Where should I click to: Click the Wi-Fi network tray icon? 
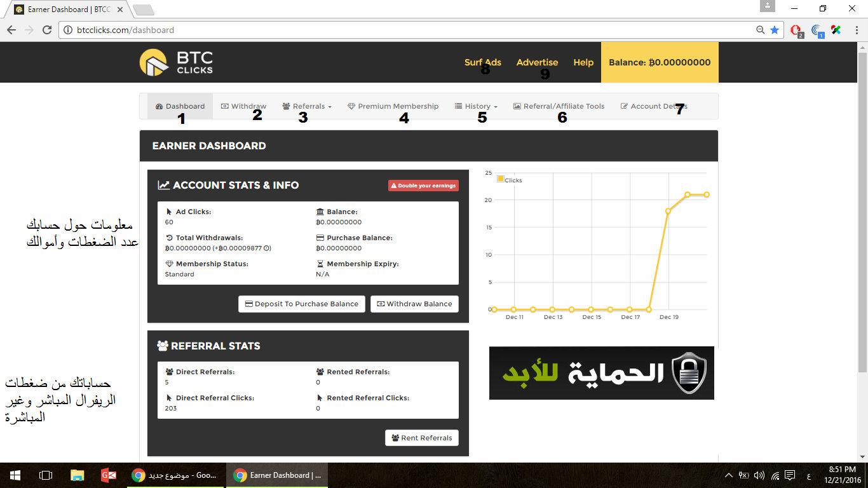[x=775, y=475]
